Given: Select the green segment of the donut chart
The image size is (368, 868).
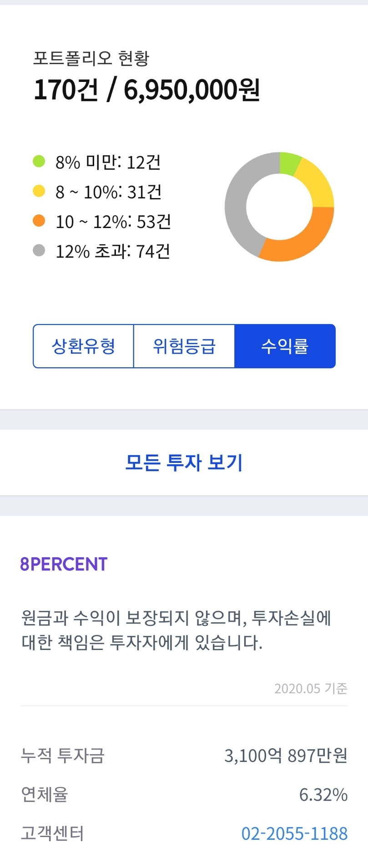Looking at the screenshot, I should [289, 164].
